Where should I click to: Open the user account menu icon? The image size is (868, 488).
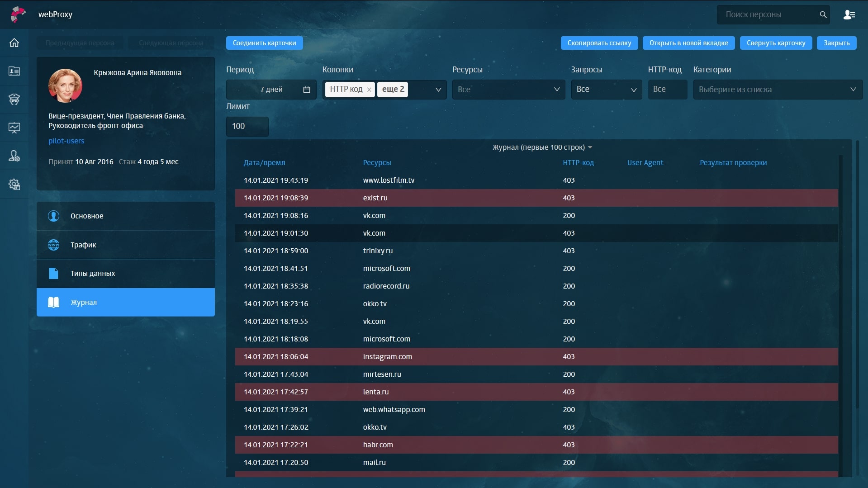coord(849,15)
